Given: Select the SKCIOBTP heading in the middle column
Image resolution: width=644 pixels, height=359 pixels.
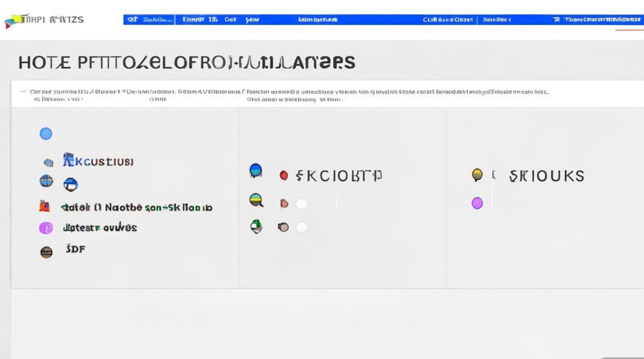Looking at the screenshot, I should click(339, 176).
